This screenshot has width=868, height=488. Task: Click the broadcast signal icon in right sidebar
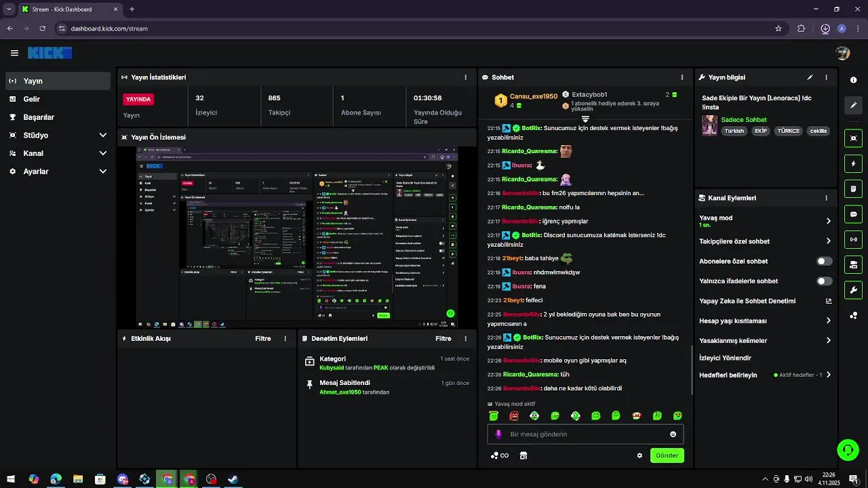[853, 239]
